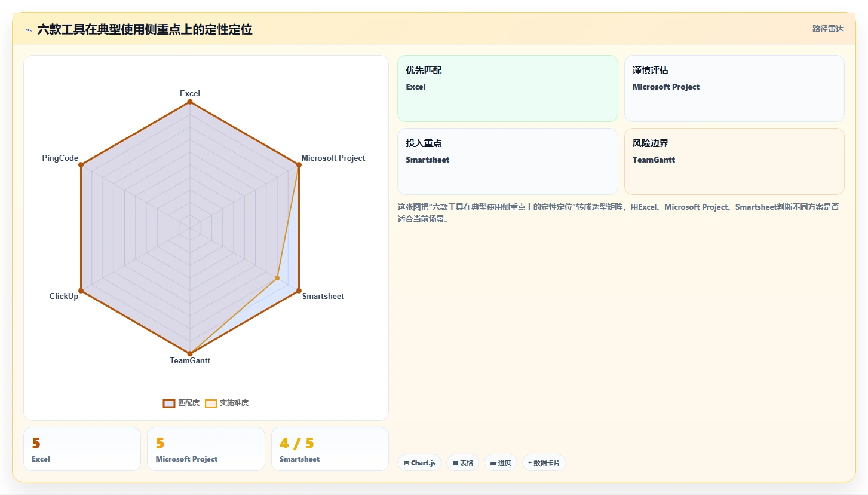Open the 风险边界 TeamGantt card
This screenshot has width=868, height=495.
point(734,161)
